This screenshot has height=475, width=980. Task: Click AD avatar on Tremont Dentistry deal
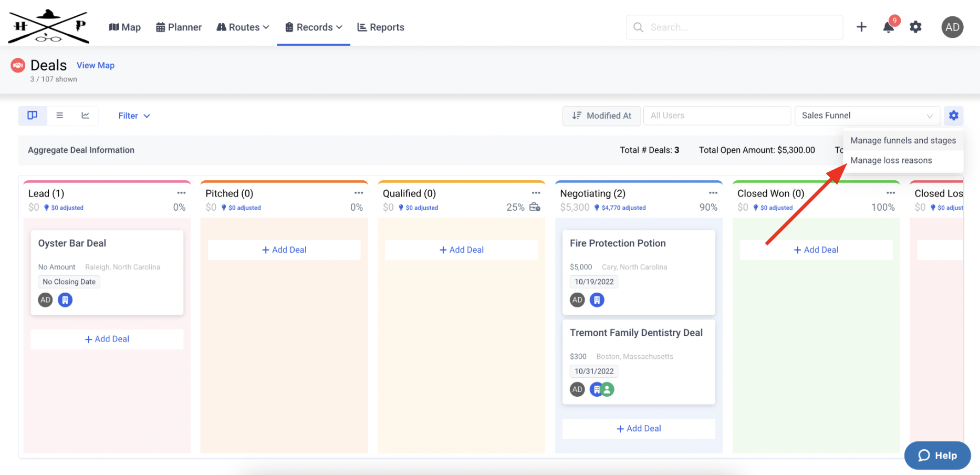(577, 389)
